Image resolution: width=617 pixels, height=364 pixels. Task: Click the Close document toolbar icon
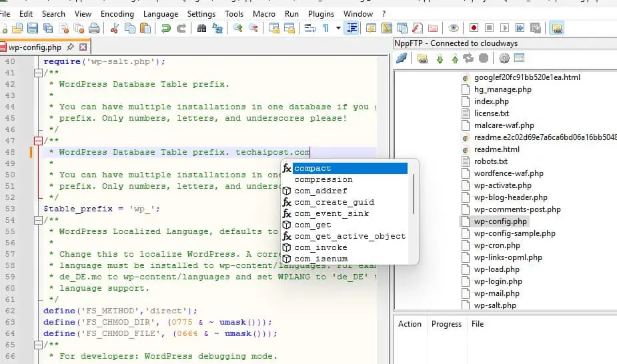(64, 28)
